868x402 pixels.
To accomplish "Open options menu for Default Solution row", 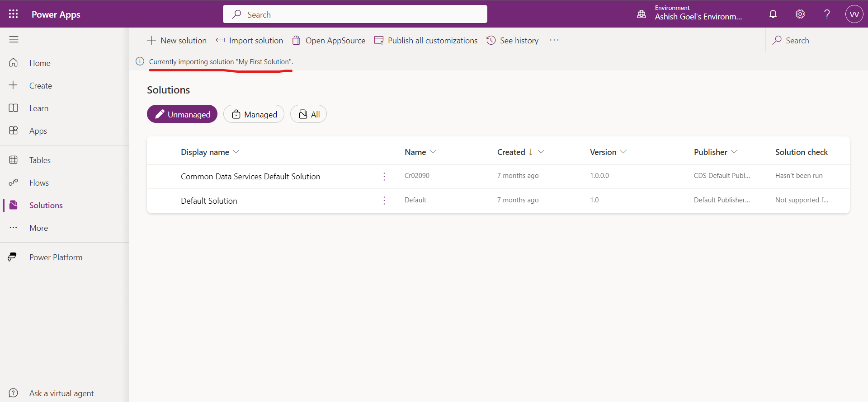I will (x=384, y=201).
